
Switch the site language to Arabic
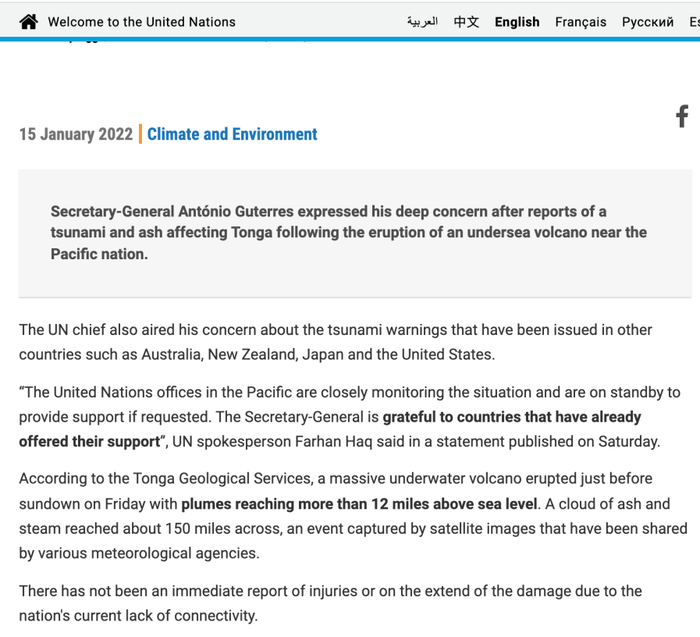point(422,21)
